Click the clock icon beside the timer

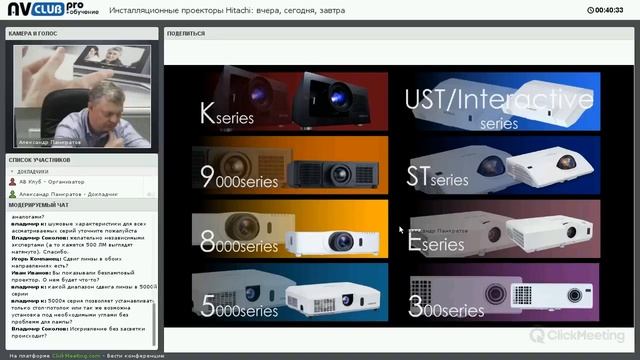pyautogui.click(x=590, y=10)
